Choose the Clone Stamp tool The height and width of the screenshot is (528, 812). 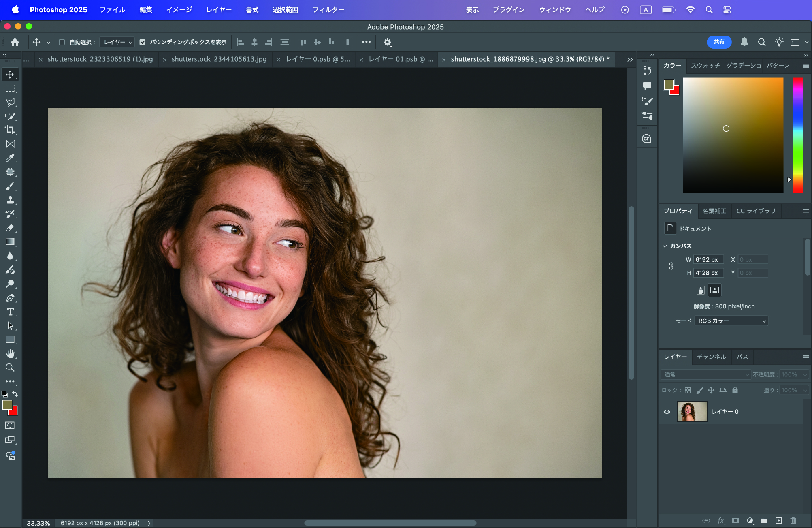tap(10, 200)
